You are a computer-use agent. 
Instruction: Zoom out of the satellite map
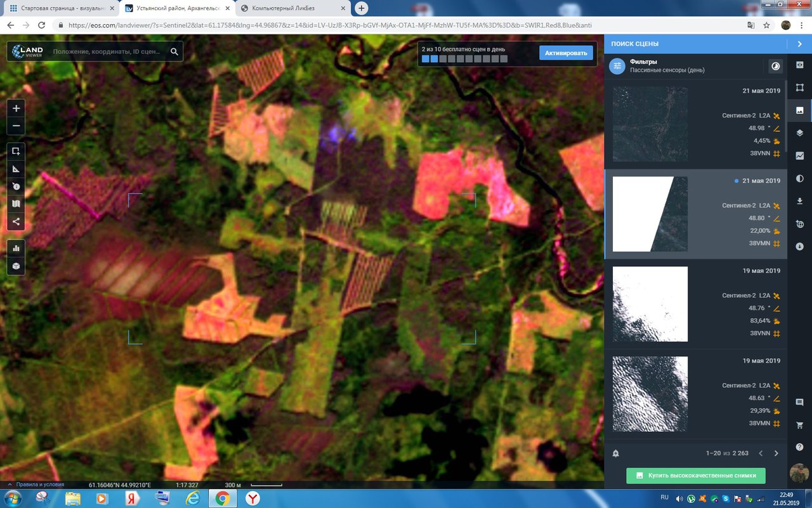coord(16,126)
